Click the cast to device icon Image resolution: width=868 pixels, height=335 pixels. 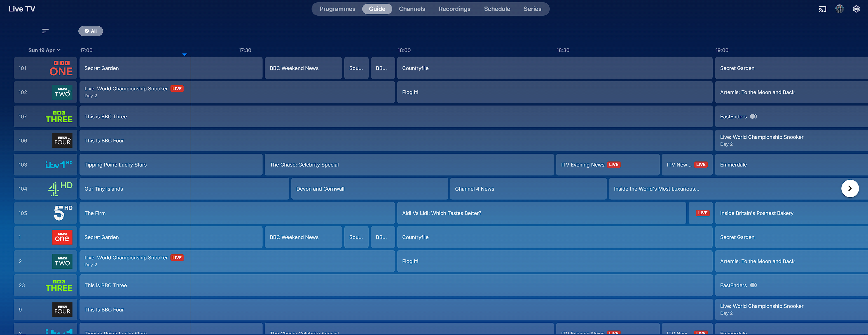pos(822,9)
